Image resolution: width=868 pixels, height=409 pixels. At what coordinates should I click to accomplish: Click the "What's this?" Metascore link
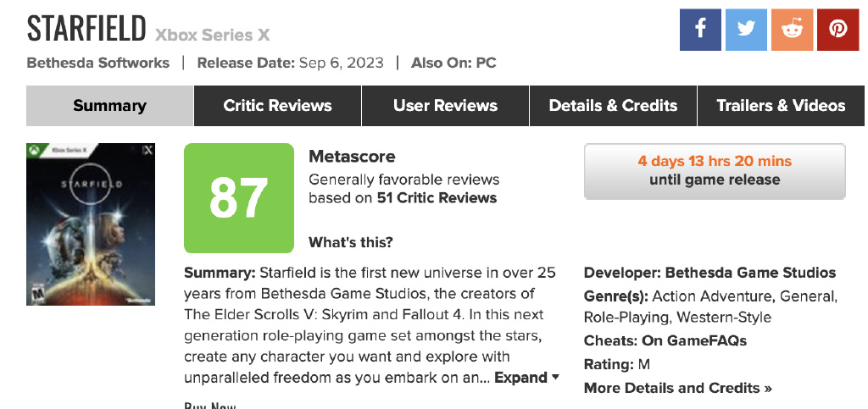350,243
